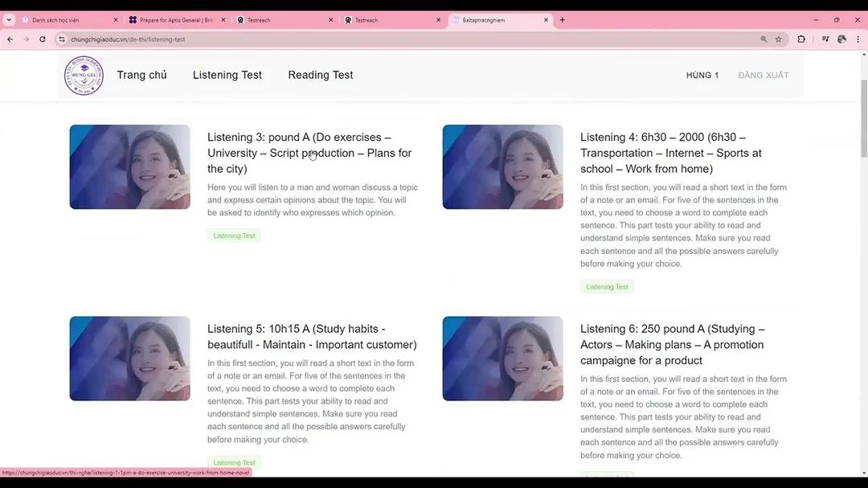Image resolution: width=868 pixels, height=488 pixels.
Task: Switch to the Danh sách học viên tab
Action: [x=68, y=20]
